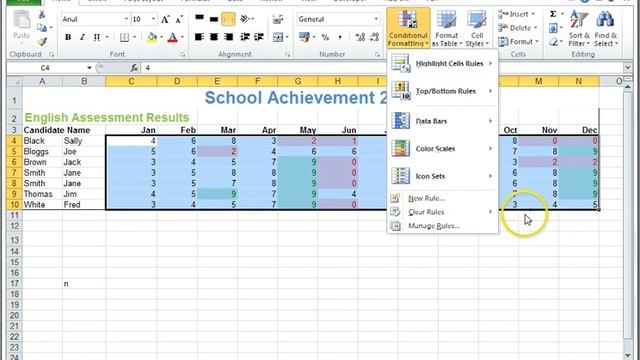Open Cell Styles gallery
The image size is (640, 360).
point(476,28)
